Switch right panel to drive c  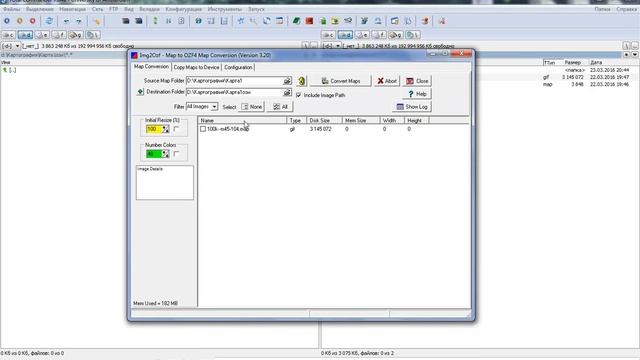pos(328,35)
